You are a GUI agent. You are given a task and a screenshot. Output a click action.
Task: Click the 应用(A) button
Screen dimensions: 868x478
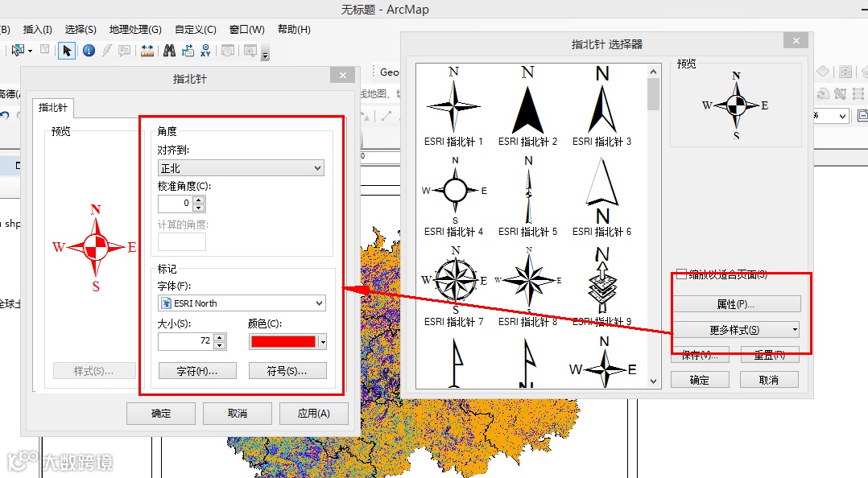(314, 414)
